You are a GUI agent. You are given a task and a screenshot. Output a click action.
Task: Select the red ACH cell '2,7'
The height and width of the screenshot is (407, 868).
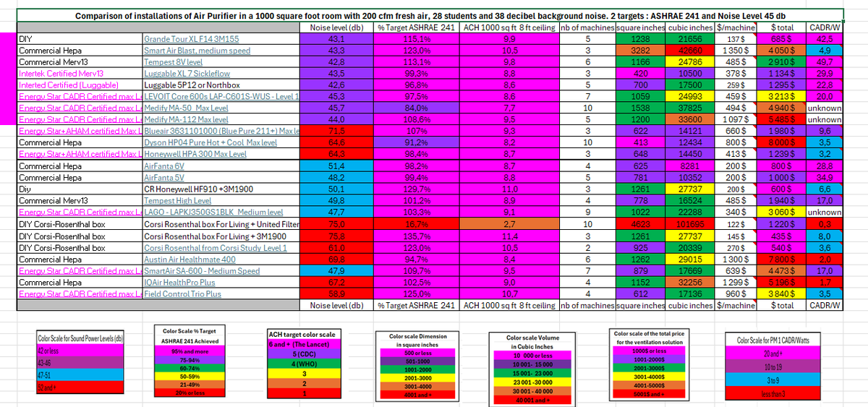[x=509, y=224]
